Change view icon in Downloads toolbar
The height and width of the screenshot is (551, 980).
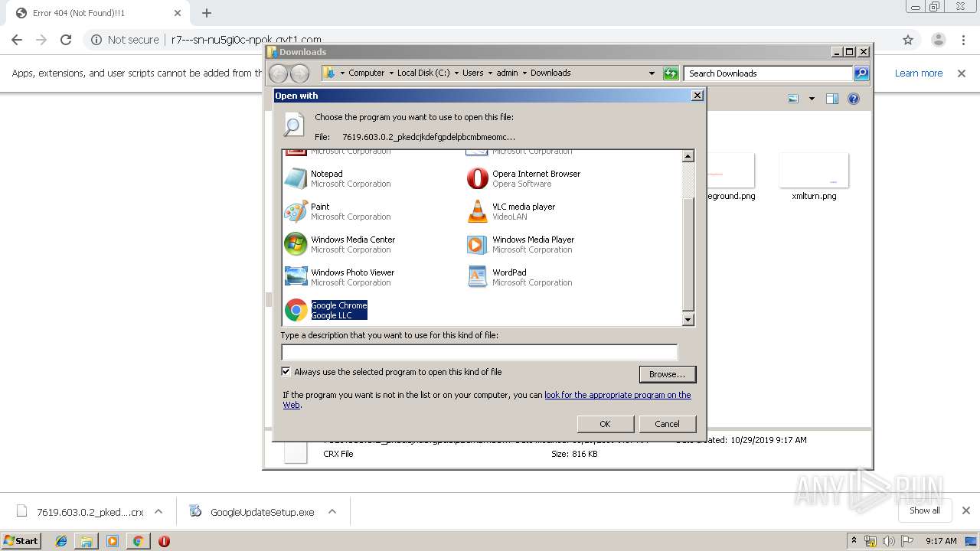[x=793, y=99]
